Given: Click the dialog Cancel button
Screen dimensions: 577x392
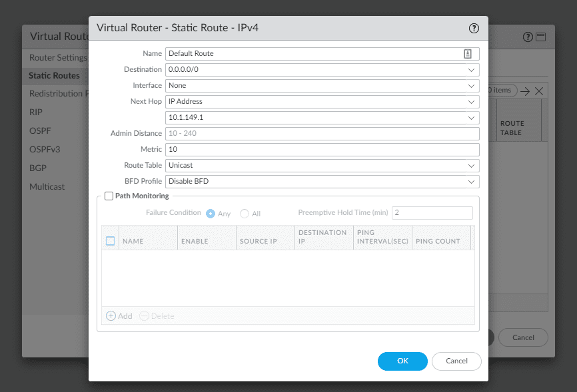Looking at the screenshot, I should (456, 361).
